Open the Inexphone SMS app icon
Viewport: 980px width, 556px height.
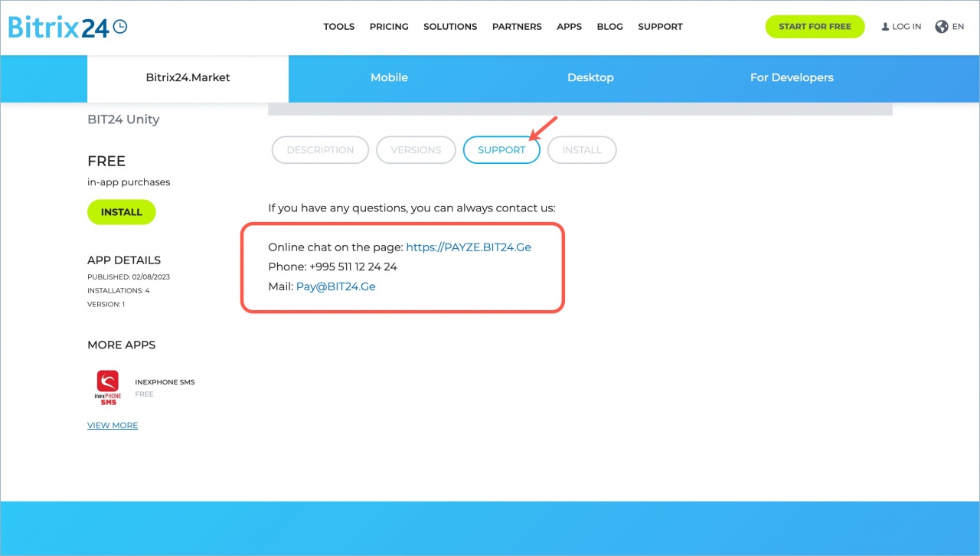tap(108, 388)
